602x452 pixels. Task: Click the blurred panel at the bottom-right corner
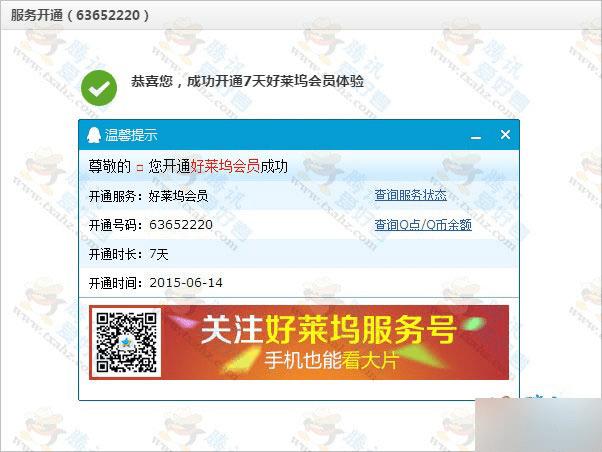tap(538, 425)
